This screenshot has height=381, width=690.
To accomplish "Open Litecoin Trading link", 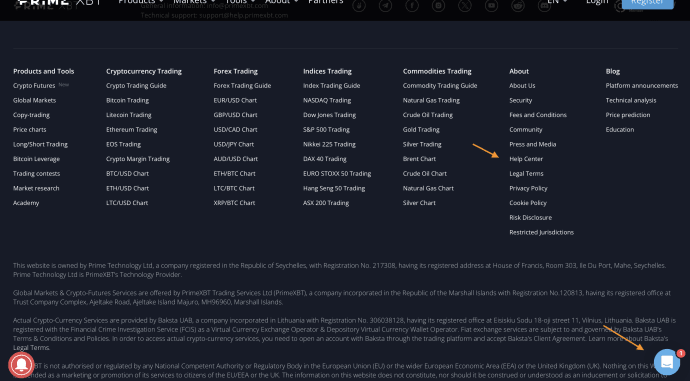I will pyautogui.click(x=128, y=115).
